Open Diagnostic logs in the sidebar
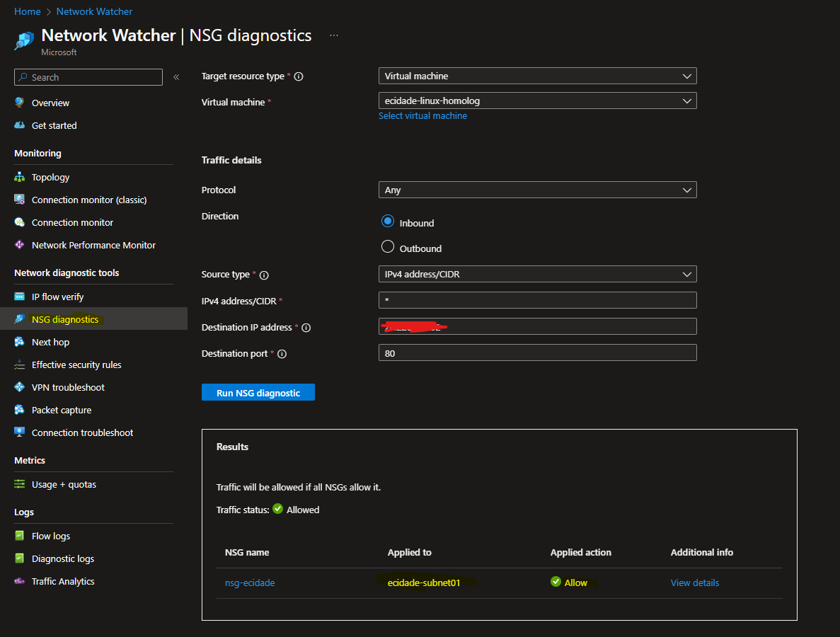 point(63,558)
